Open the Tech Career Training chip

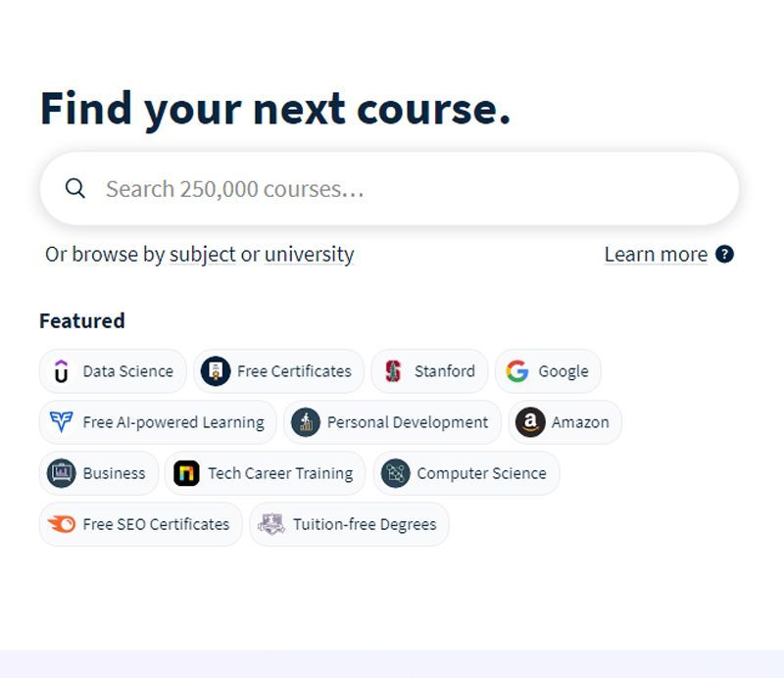(x=265, y=473)
